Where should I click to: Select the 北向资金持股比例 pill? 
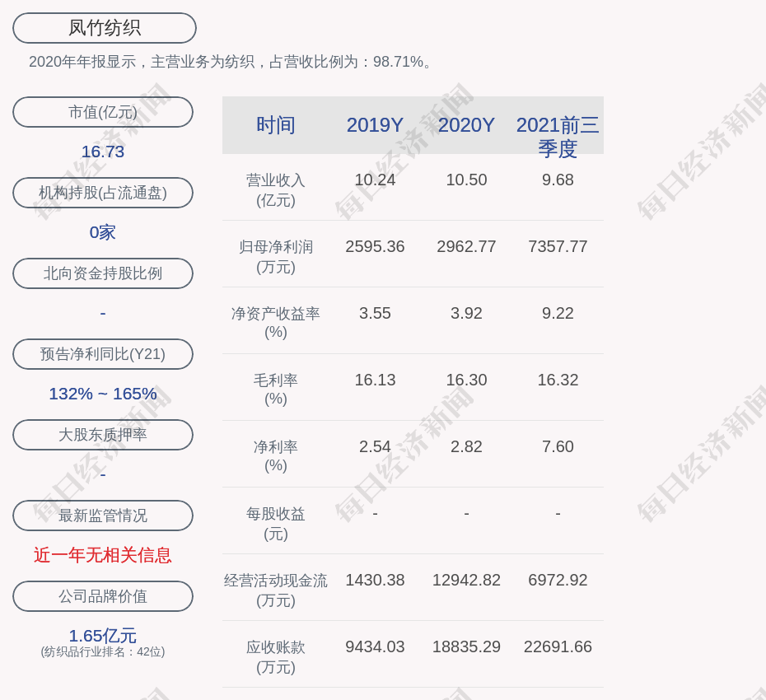pos(103,273)
